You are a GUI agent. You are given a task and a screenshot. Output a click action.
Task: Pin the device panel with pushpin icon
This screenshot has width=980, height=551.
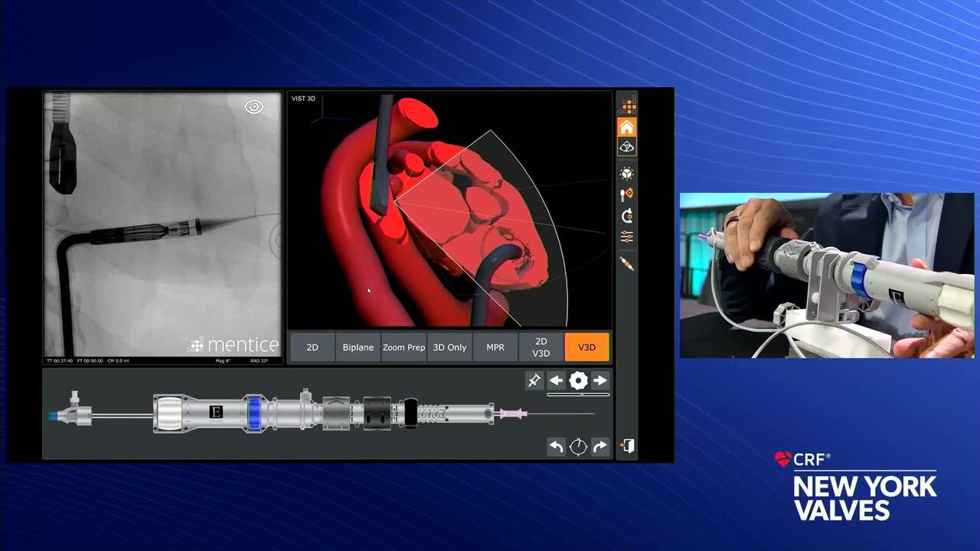(x=534, y=380)
